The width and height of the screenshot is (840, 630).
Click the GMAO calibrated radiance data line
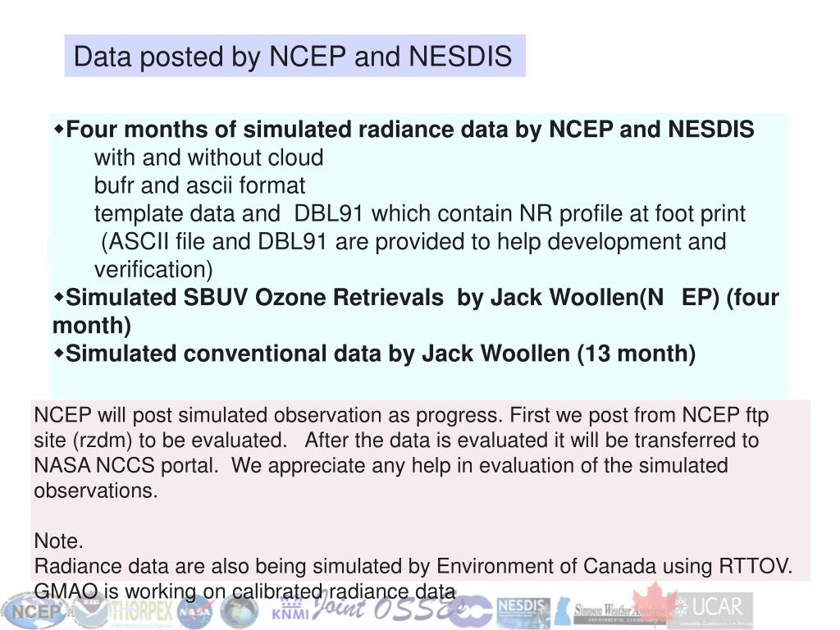tap(244, 591)
